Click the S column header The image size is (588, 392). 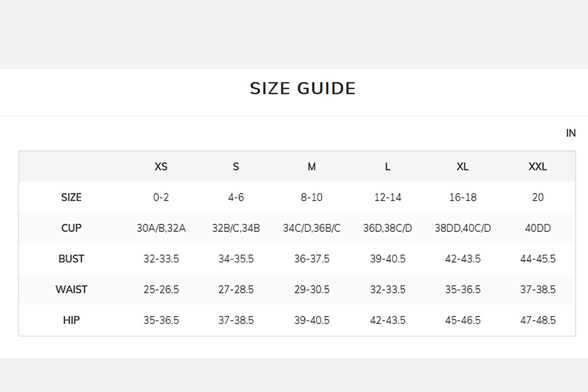(236, 167)
